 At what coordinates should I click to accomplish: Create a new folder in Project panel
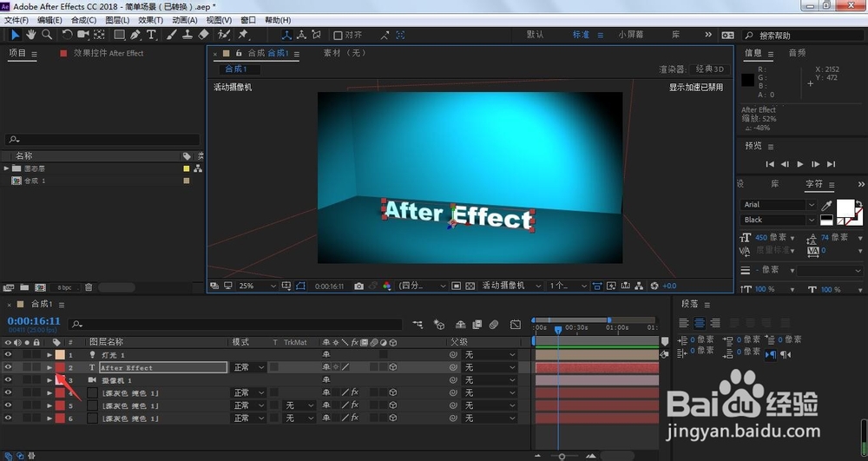(x=24, y=287)
